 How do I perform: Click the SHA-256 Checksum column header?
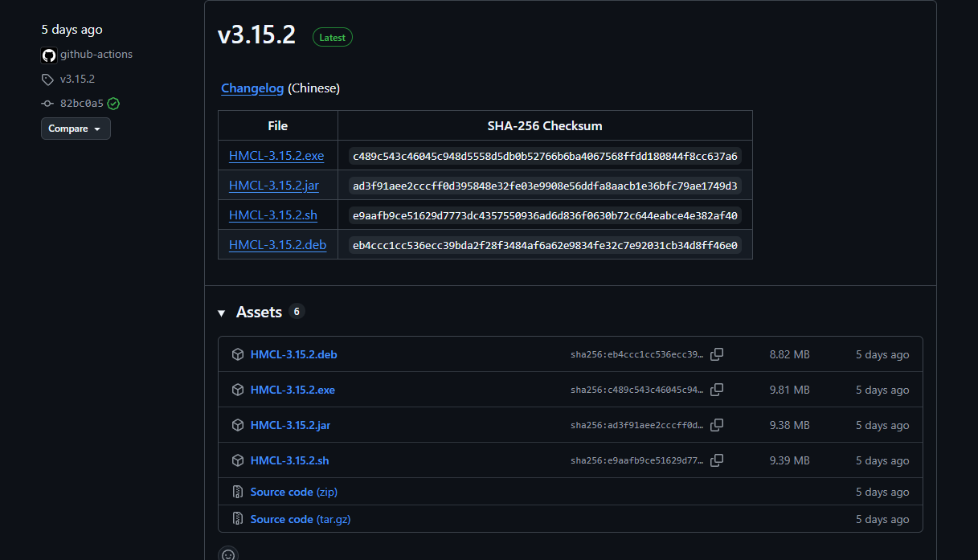click(545, 126)
